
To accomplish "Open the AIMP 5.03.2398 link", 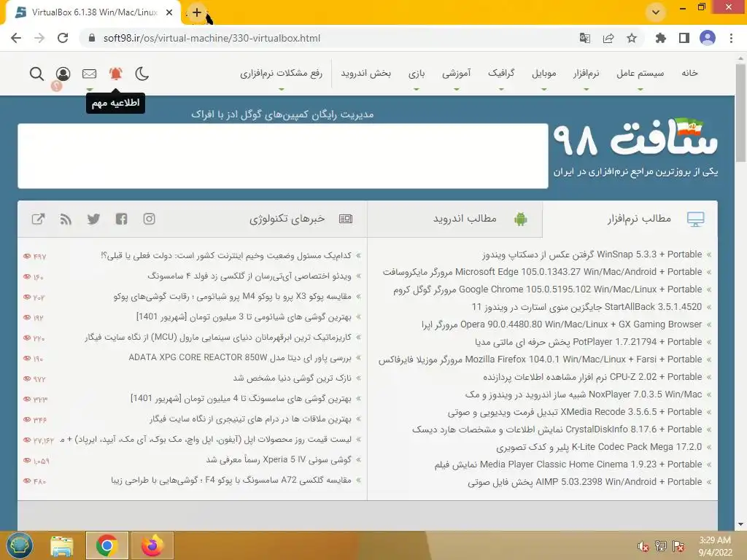I will (x=584, y=482).
